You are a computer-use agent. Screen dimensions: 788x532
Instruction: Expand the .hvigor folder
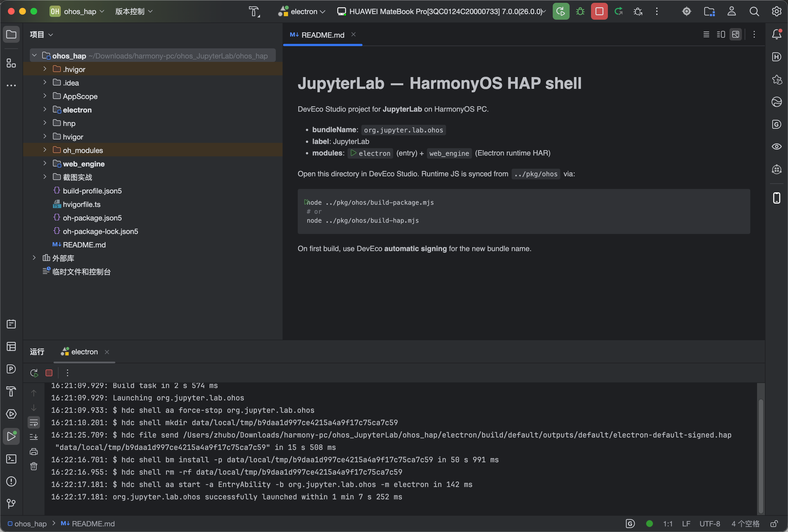tap(45, 69)
